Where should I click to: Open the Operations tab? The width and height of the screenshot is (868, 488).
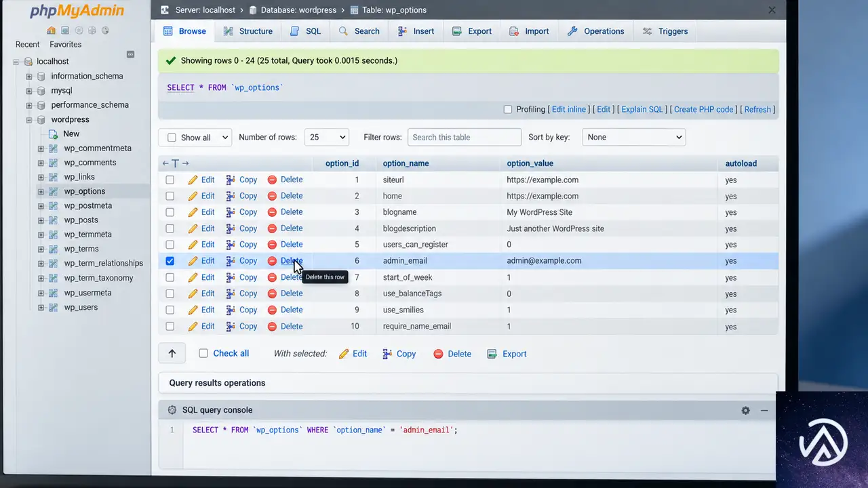595,31
